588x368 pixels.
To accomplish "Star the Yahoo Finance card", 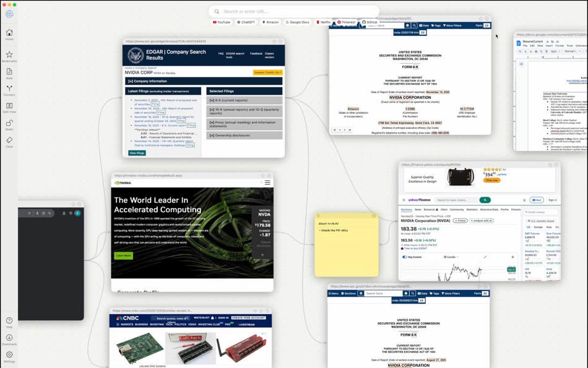I will (550, 164).
